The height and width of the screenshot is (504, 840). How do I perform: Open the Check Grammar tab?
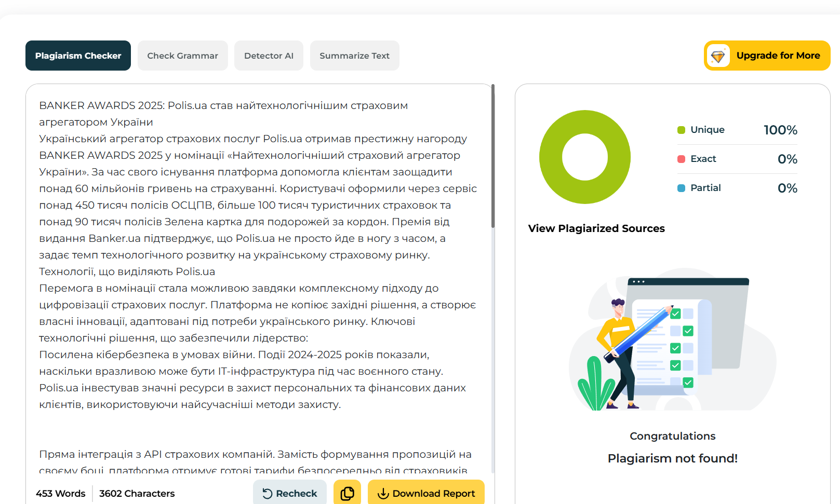[x=183, y=56]
